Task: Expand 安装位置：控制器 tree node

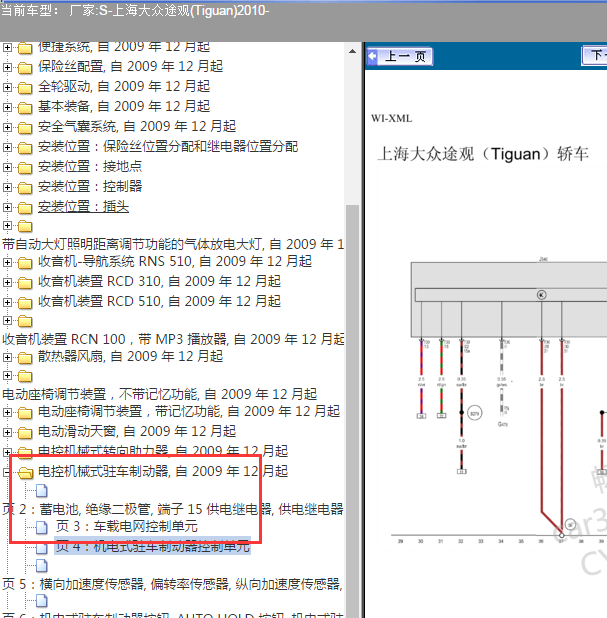Action: point(7,187)
